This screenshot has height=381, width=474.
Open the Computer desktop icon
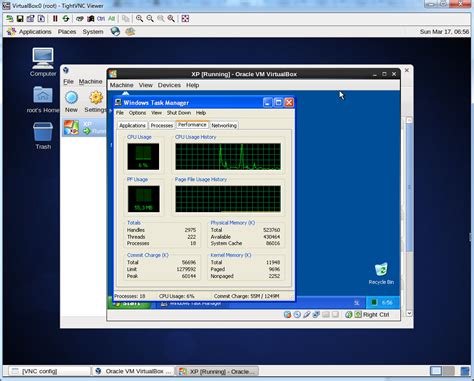pos(43,62)
